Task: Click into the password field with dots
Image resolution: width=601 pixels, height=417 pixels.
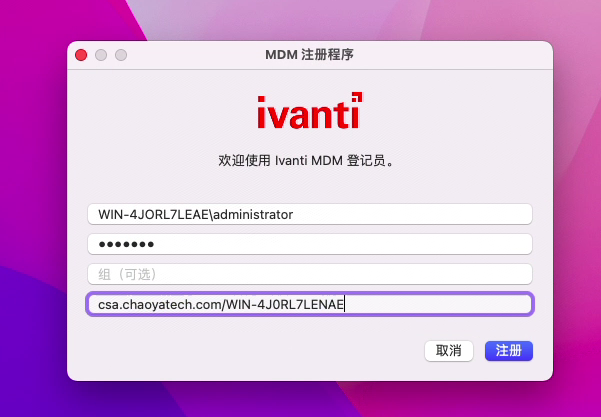Action: (310, 244)
